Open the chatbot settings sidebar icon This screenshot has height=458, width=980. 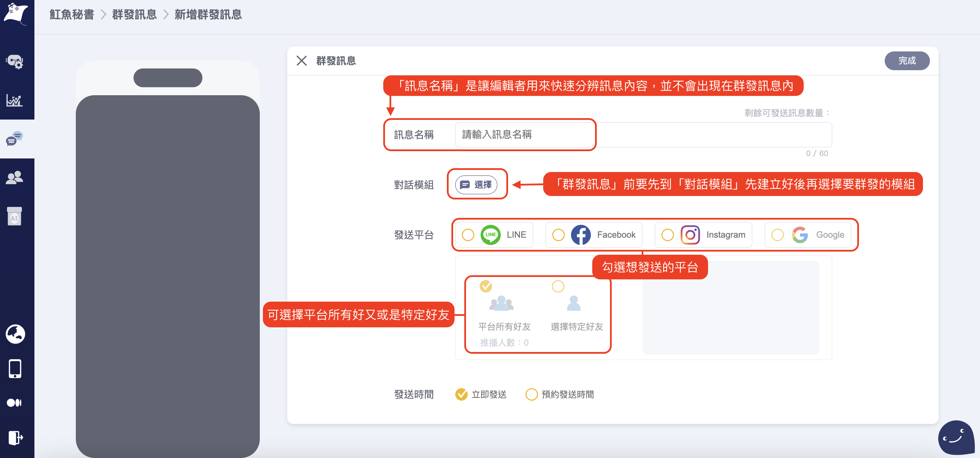tap(15, 61)
